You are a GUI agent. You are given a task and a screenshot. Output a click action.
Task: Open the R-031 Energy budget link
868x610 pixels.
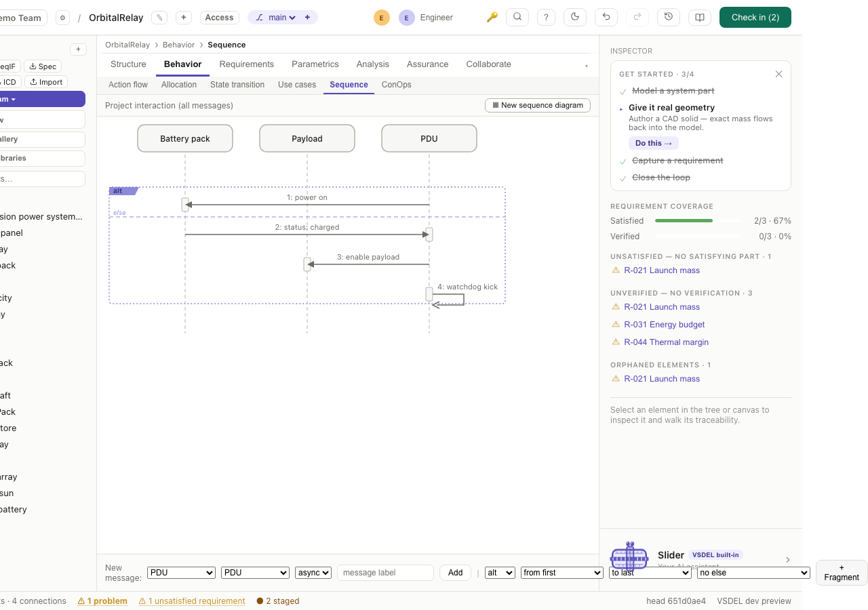pos(665,325)
